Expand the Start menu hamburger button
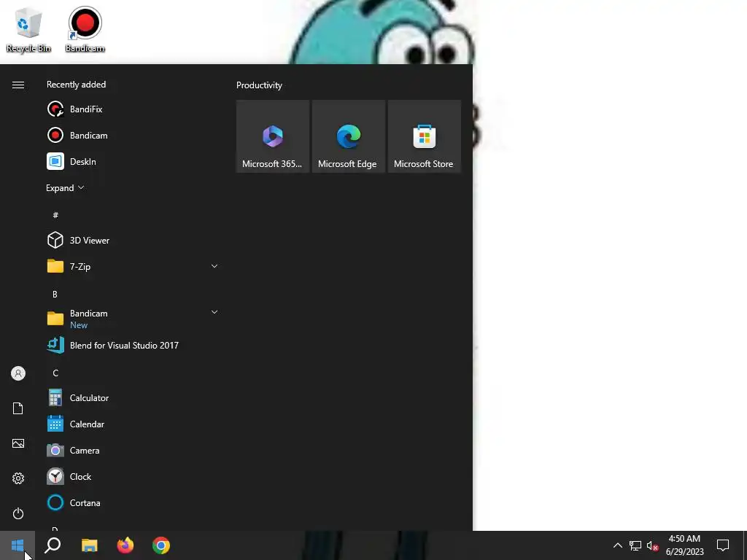The image size is (747, 560). [x=18, y=85]
